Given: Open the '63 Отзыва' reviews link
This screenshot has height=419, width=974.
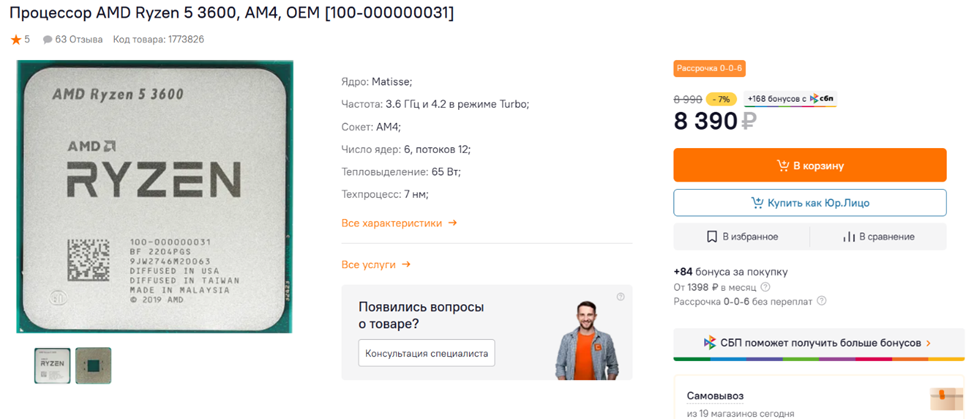Looking at the screenshot, I should coord(78,40).
